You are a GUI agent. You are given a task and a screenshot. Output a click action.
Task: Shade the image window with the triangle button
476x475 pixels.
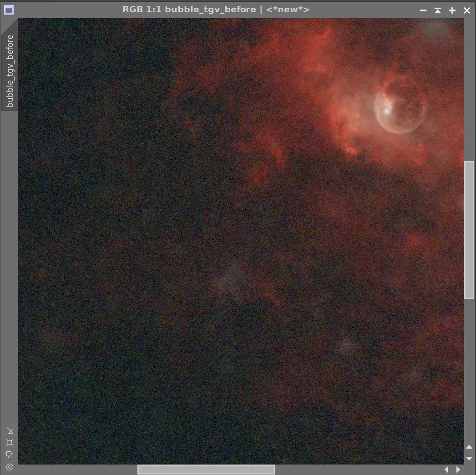click(437, 10)
